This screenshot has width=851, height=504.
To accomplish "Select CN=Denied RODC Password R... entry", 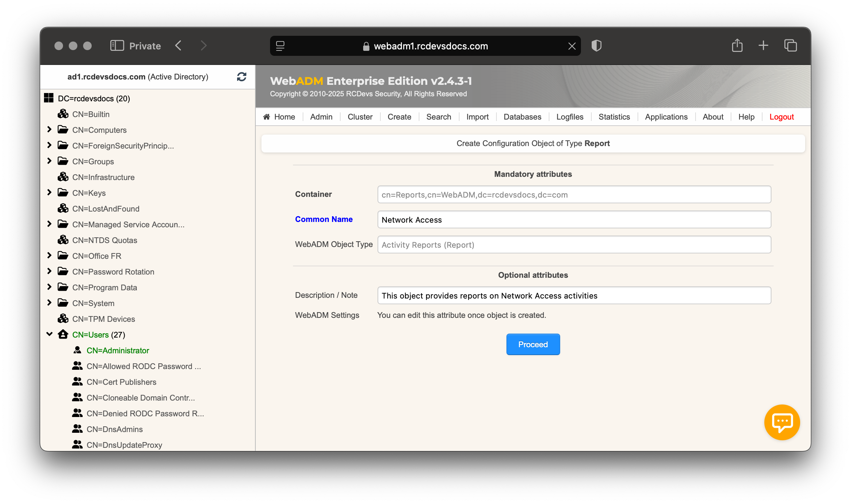I will click(x=145, y=413).
